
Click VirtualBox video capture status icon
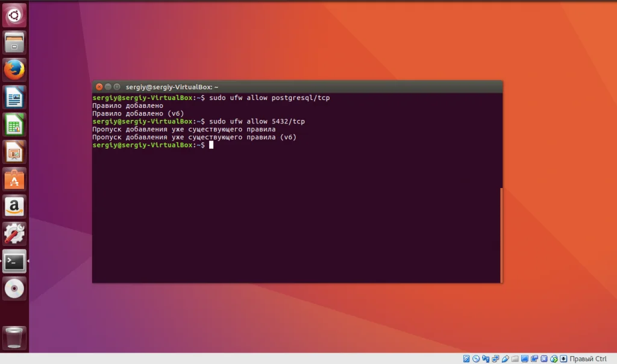[534, 359]
